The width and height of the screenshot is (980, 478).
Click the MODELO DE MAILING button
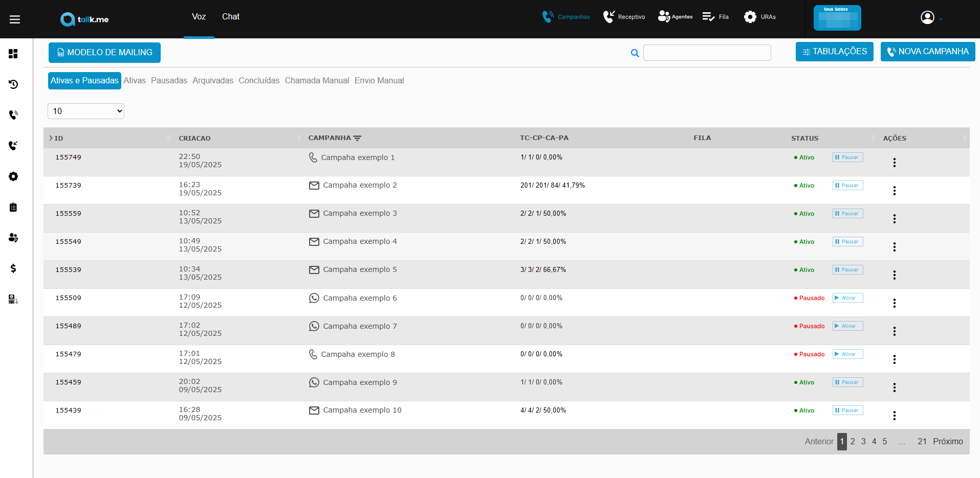104,53
